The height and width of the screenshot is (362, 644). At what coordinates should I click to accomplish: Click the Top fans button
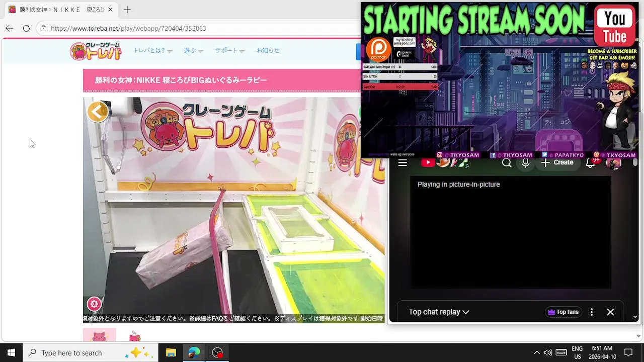[563, 312]
